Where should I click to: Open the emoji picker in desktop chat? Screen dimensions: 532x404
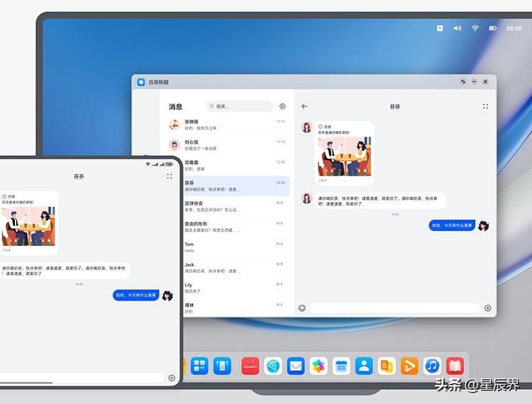click(302, 308)
